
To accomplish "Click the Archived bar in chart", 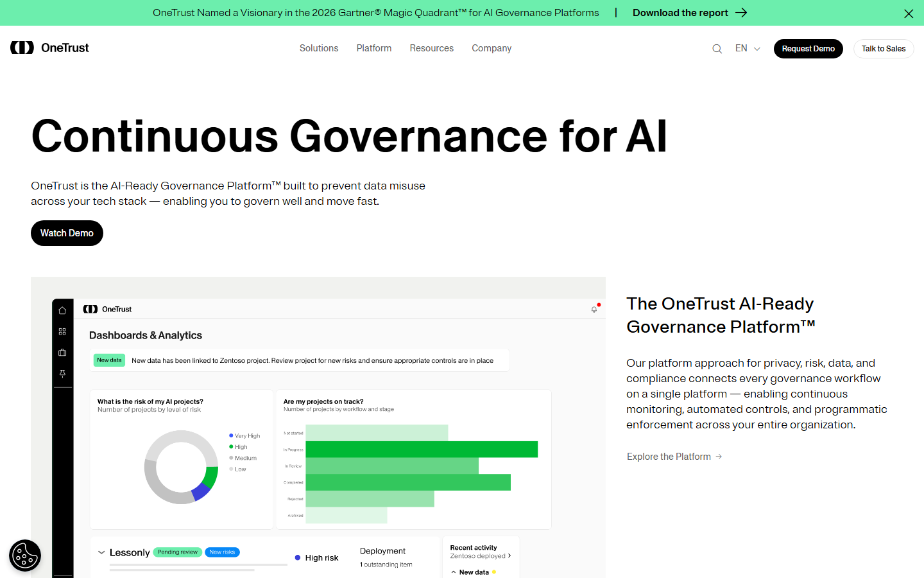I will tap(346, 515).
